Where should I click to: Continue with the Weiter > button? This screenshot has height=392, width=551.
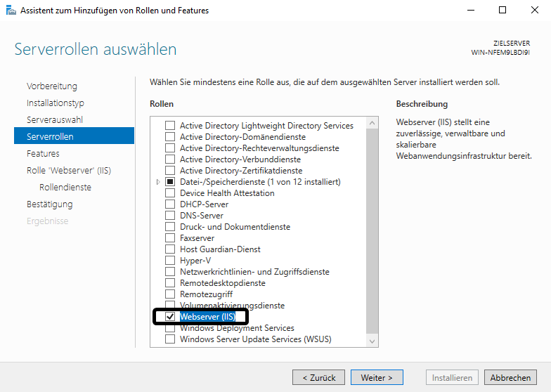377,378
